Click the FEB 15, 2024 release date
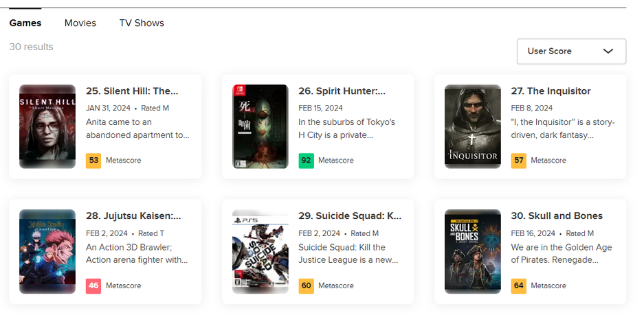 tap(320, 108)
